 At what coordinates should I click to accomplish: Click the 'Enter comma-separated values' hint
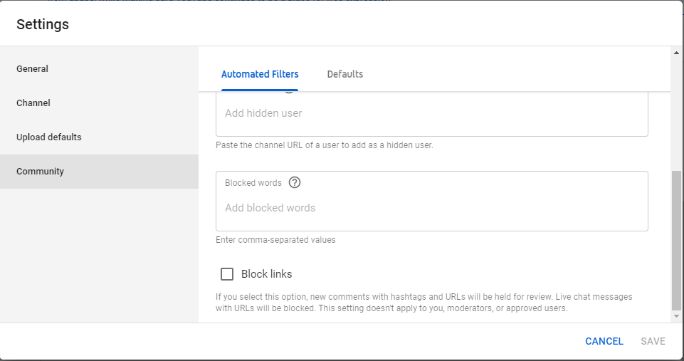pyautogui.click(x=276, y=240)
